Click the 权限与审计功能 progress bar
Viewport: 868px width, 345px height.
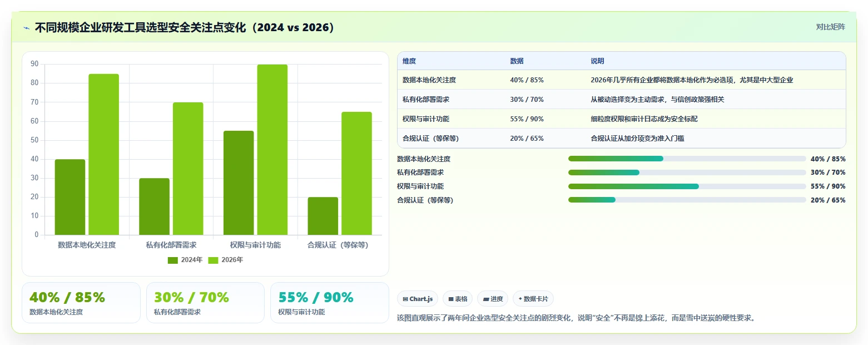(x=687, y=186)
